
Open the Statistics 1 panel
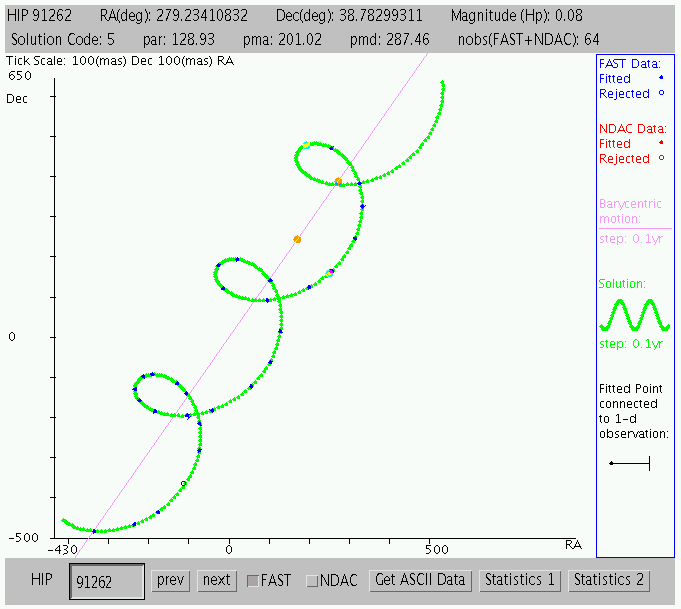point(520,580)
